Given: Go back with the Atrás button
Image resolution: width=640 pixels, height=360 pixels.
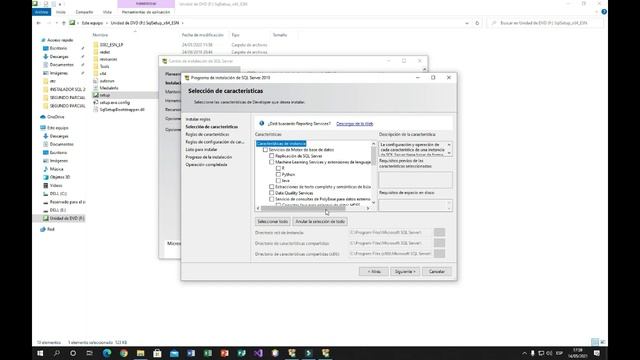Looking at the screenshot, I should [373, 271].
